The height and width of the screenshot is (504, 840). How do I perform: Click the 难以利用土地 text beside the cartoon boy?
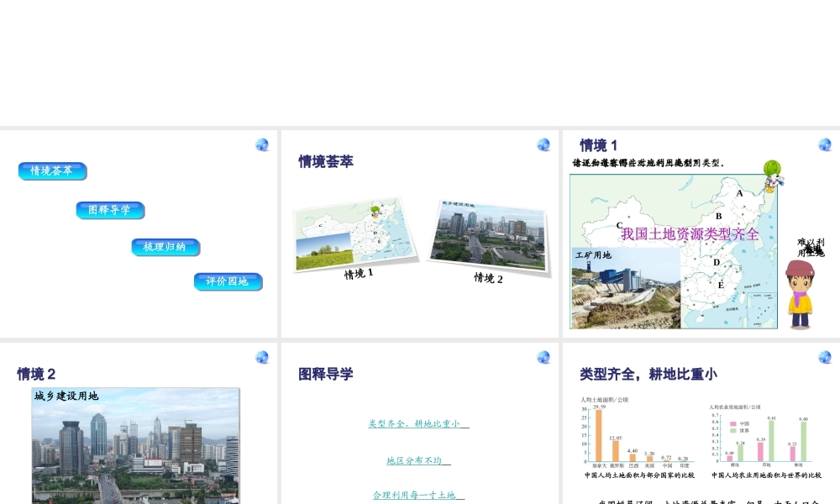click(x=811, y=248)
